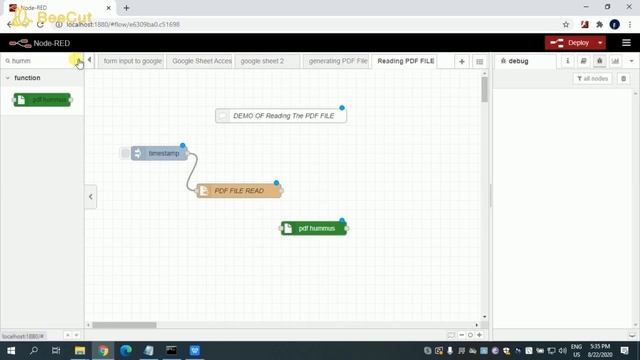Open Task View on taskbar

(x=56, y=351)
